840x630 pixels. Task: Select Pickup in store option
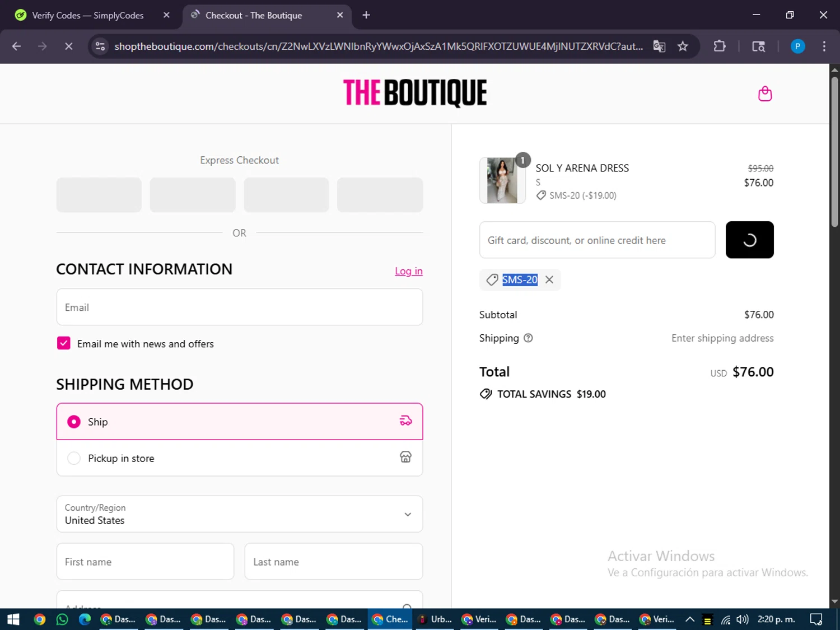[240, 458]
